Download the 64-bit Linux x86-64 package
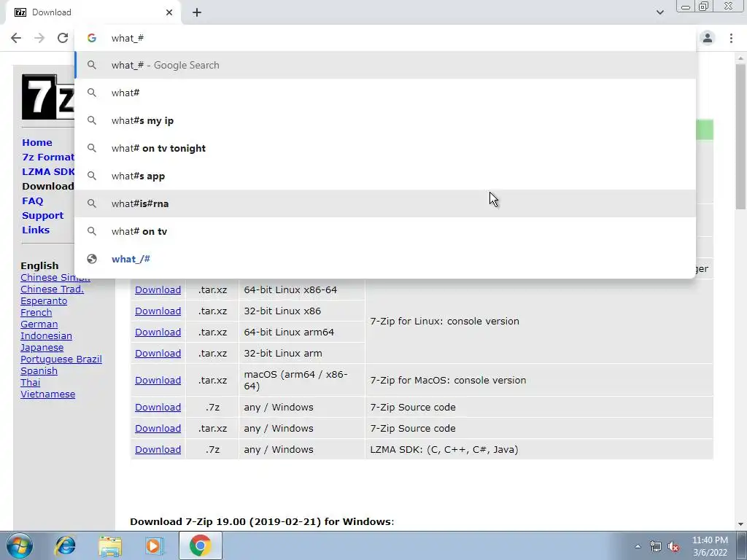The width and height of the screenshot is (747, 560). [x=158, y=289]
